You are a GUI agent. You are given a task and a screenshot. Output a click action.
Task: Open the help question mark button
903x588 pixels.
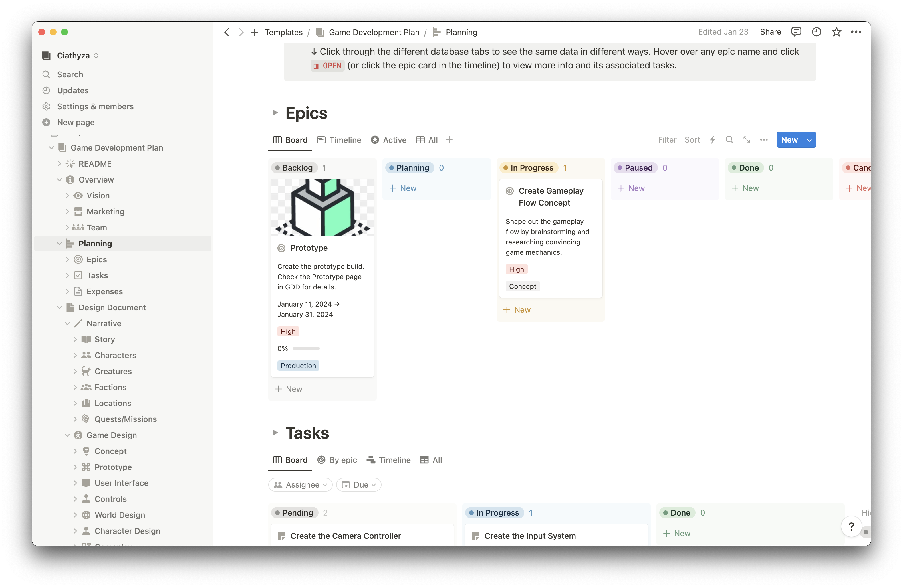tap(851, 526)
